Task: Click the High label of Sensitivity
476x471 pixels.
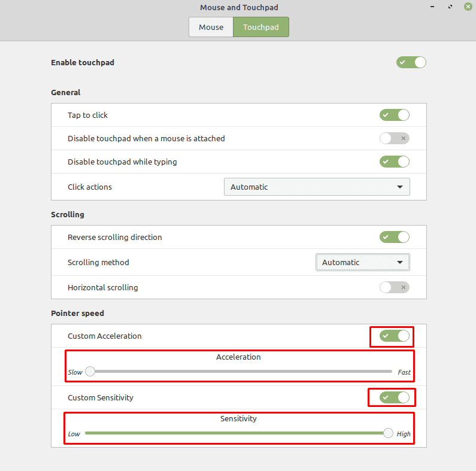Action: (x=404, y=434)
